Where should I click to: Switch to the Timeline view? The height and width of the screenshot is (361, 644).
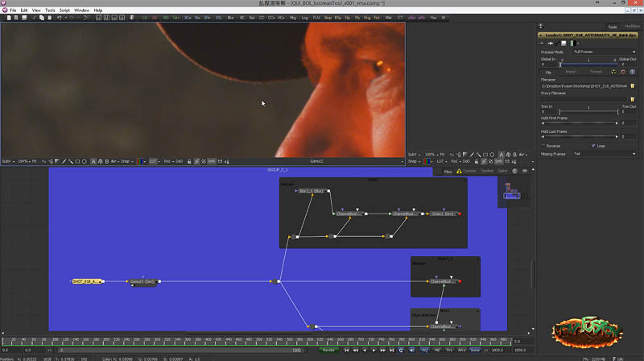click(487, 171)
